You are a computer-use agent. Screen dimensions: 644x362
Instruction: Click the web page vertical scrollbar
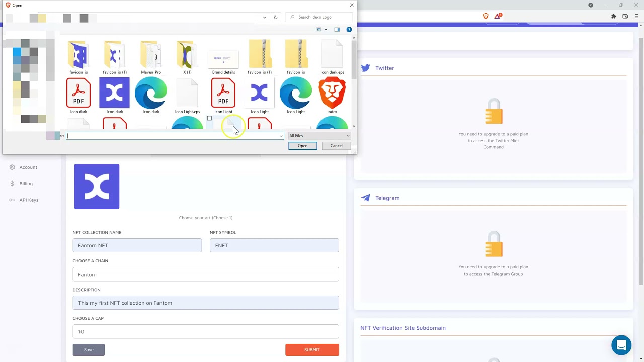pos(641,162)
